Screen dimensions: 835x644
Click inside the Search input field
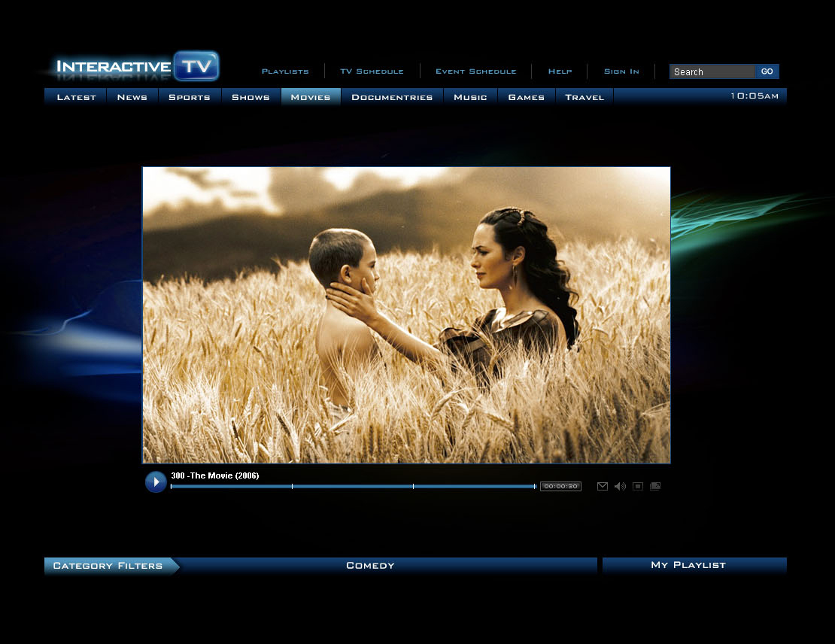click(710, 71)
